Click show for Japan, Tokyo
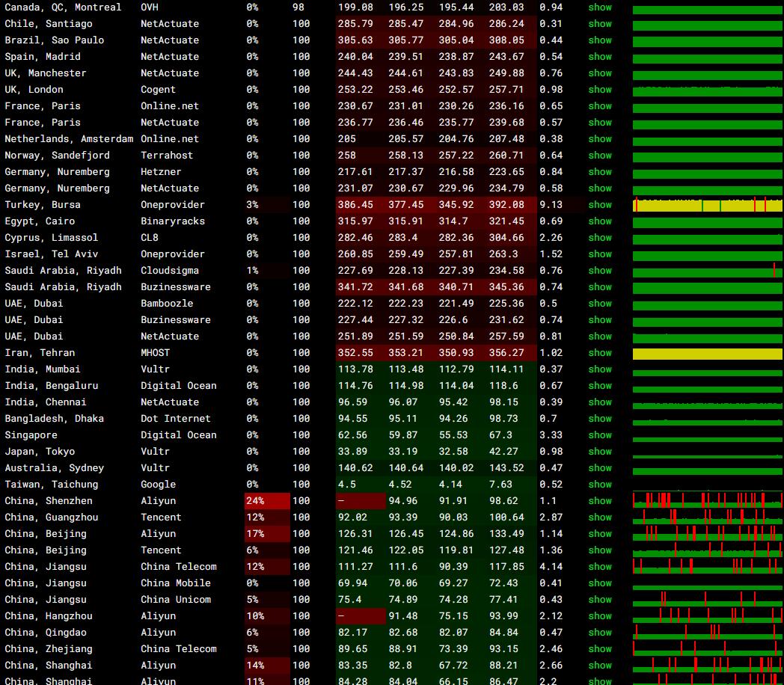The image size is (784, 685). [x=599, y=452]
